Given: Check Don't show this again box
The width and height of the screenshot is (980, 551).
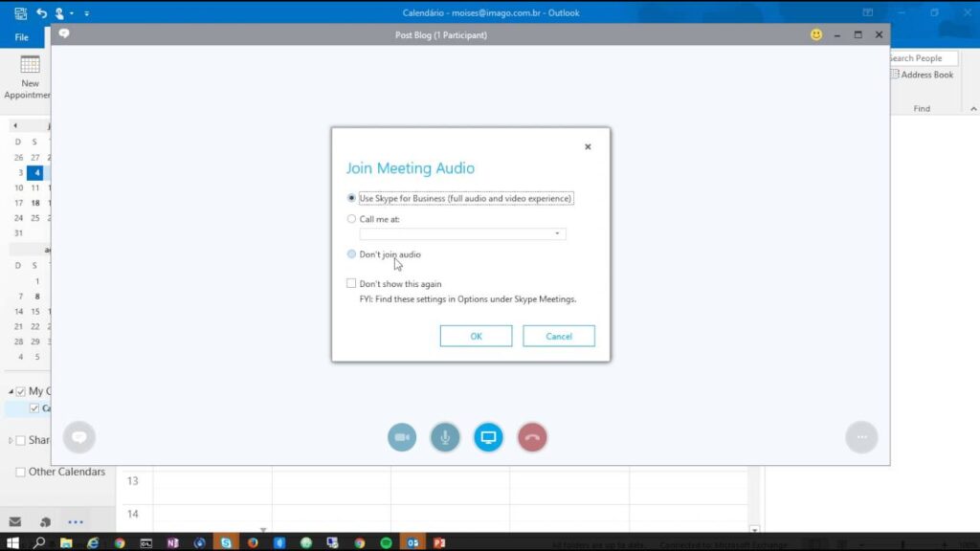Looking at the screenshot, I should [351, 283].
